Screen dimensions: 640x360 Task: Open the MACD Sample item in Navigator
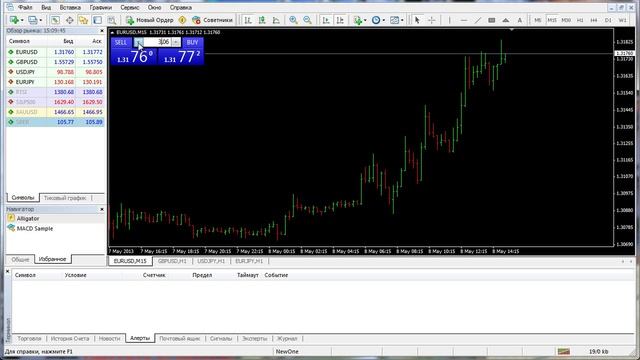35,229
